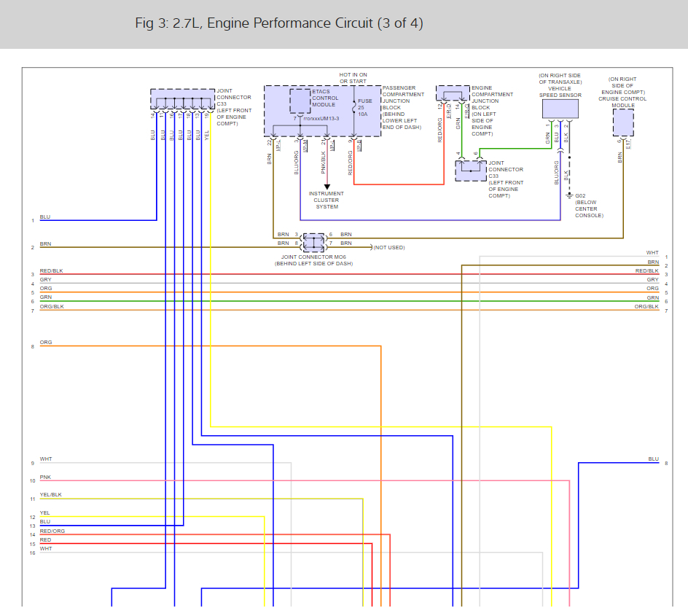Select the 'HOT IN ON OR START' label
The width and height of the screenshot is (688, 616).
click(353, 78)
